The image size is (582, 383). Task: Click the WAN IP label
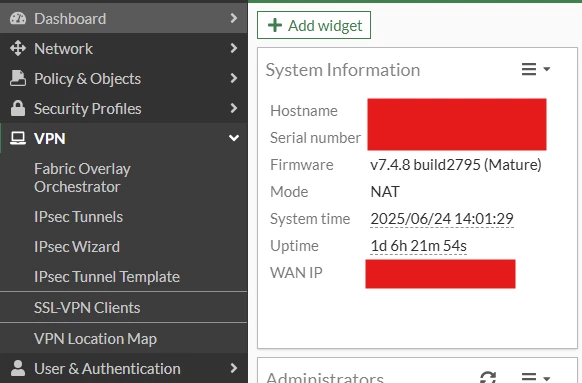(296, 273)
